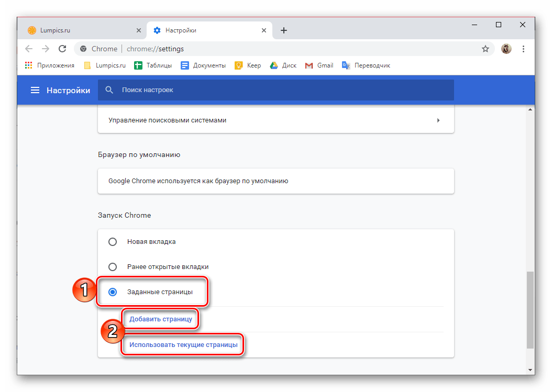Open the Документы bookmark
552x392 pixels.
203,65
